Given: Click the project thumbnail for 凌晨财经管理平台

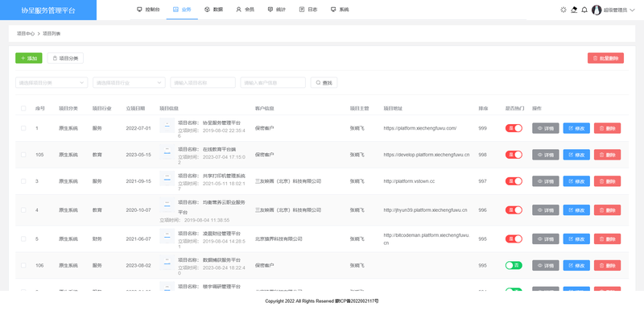Looking at the screenshot, I should (167, 236).
